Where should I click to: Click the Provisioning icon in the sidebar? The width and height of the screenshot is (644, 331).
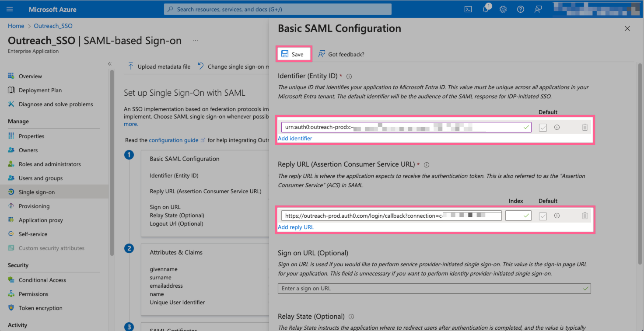click(x=11, y=206)
